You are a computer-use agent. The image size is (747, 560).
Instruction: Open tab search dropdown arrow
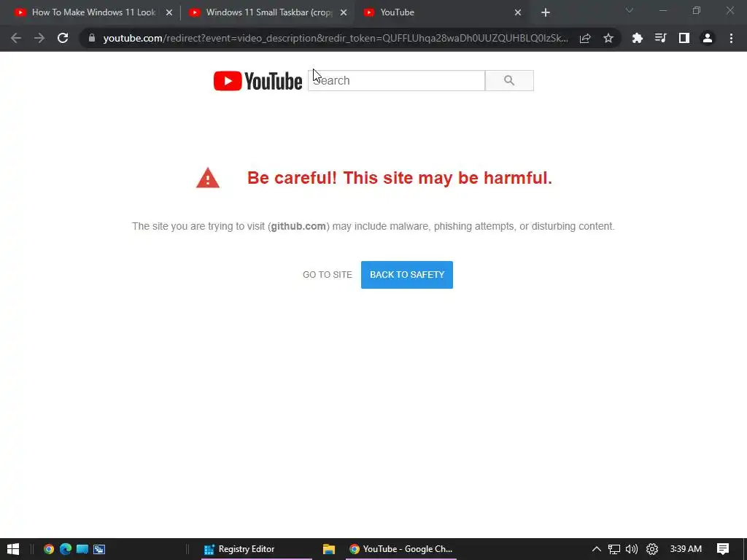click(x=630, y=10)
